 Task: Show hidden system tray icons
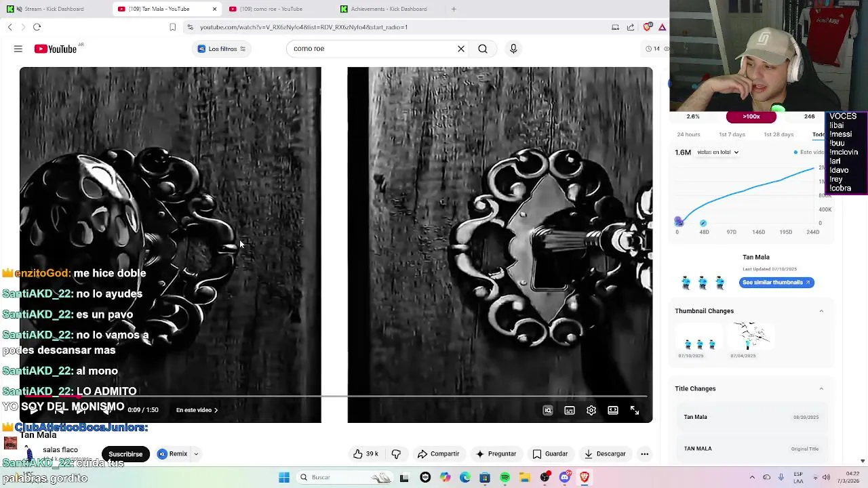(x=752, y=477)
